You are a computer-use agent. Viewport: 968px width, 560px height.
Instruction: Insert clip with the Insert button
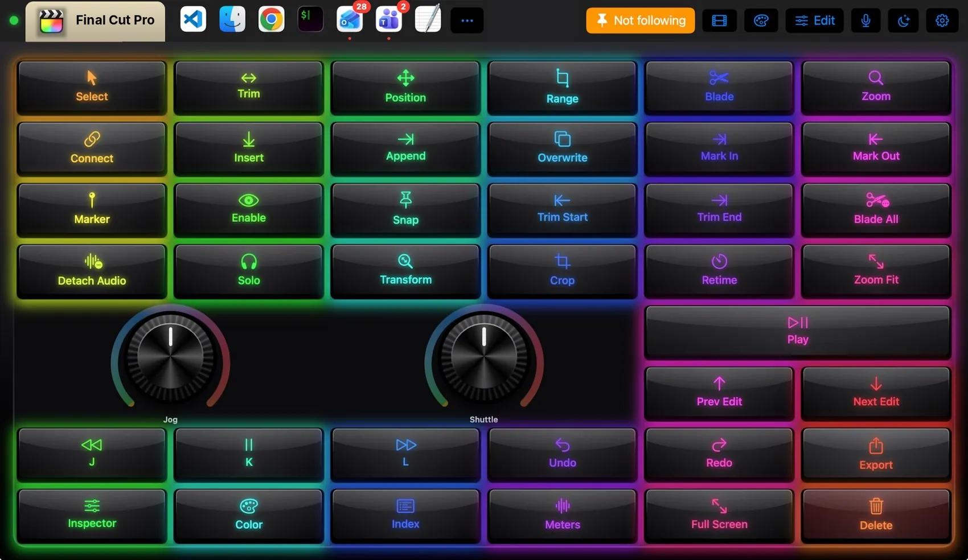tap(249, 149)
